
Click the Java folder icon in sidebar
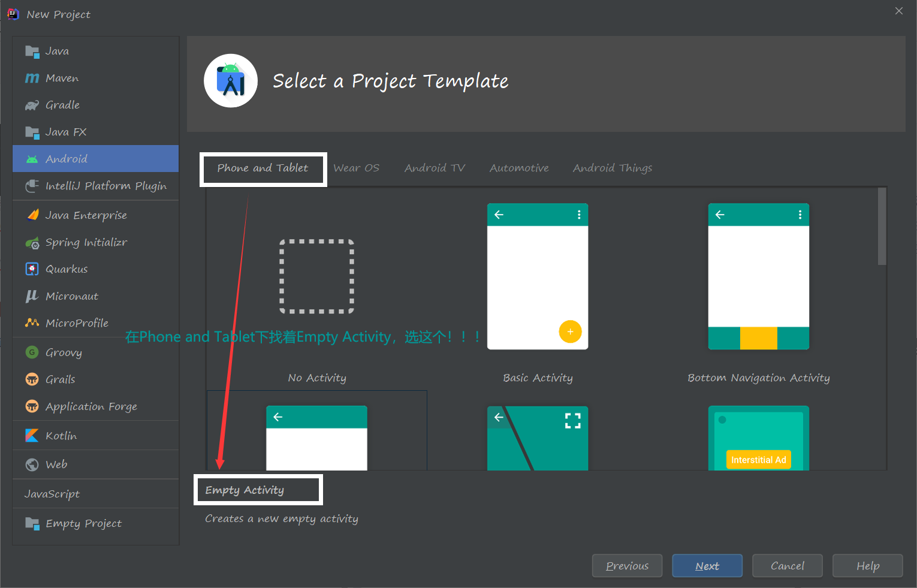32,52
